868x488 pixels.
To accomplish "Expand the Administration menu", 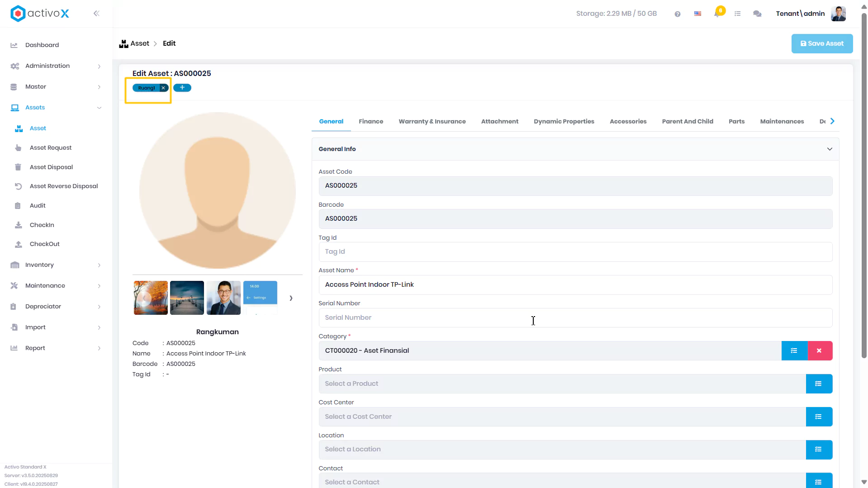I will (56, 66).
